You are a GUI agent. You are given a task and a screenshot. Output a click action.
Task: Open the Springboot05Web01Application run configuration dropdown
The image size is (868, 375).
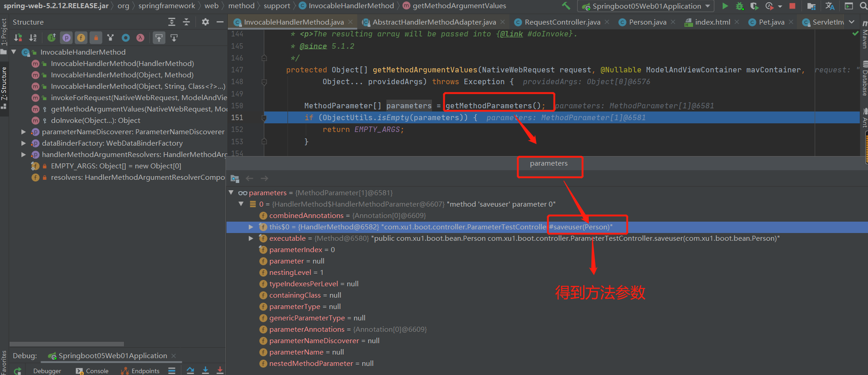pyautogui.click(x=646, y=6)
